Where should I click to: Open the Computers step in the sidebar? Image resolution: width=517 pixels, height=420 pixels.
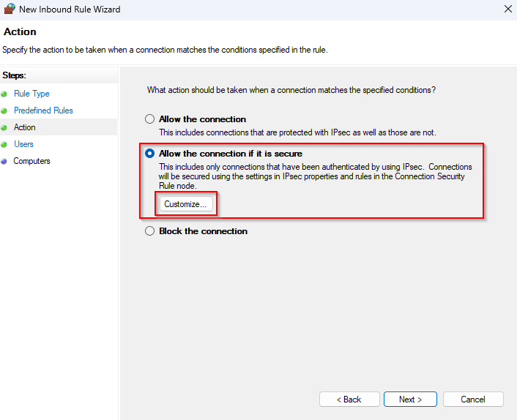[x=31, y=161]
